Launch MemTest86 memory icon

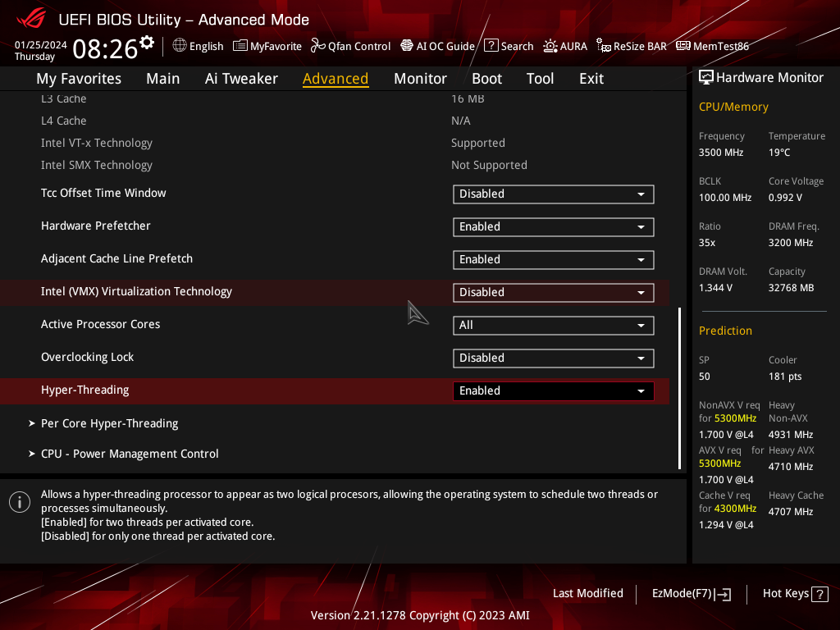coord(683,46)
